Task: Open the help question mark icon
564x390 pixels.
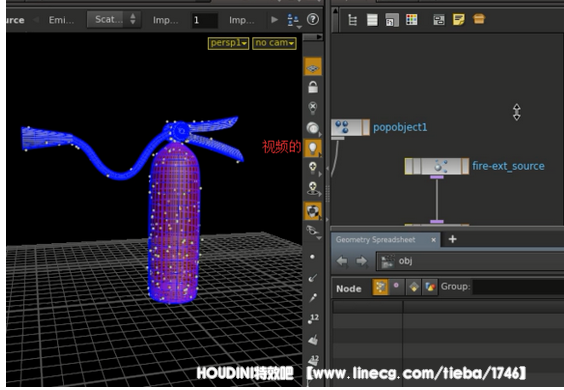Action: pyautogui.click(x=313, y=19)
